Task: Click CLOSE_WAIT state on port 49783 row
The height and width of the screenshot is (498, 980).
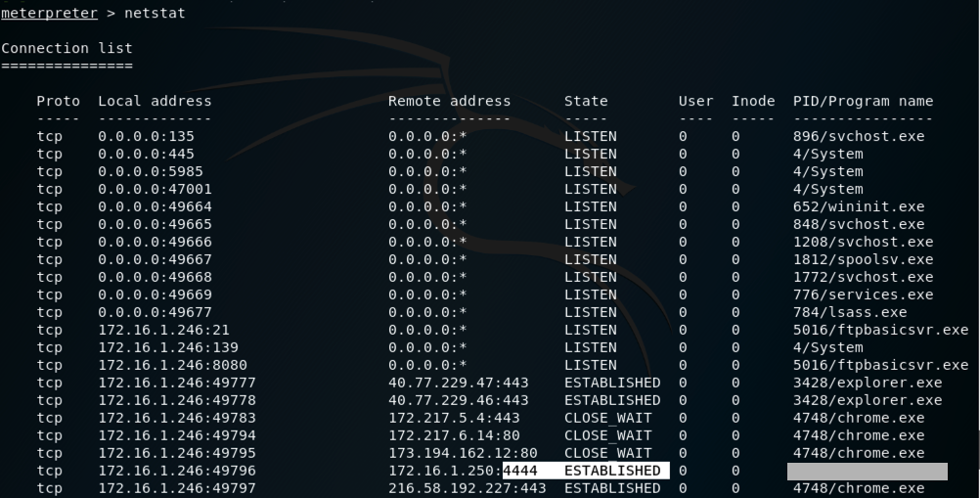Action: [x=608, y=418]
